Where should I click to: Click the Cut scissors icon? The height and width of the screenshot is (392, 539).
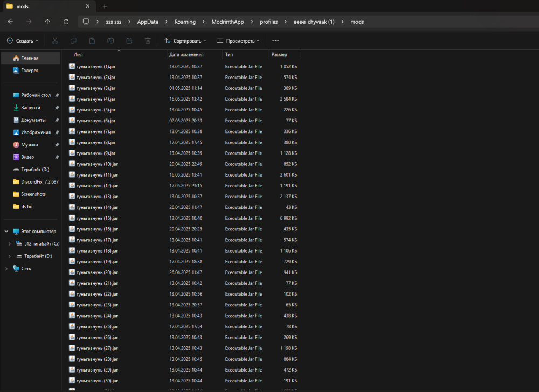point(54,41)
